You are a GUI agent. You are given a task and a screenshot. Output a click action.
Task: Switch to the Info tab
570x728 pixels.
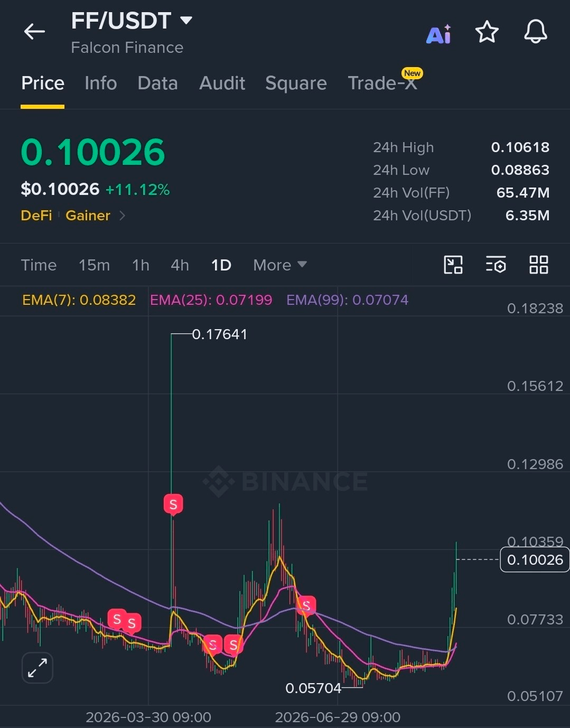[x=100, y=83]
